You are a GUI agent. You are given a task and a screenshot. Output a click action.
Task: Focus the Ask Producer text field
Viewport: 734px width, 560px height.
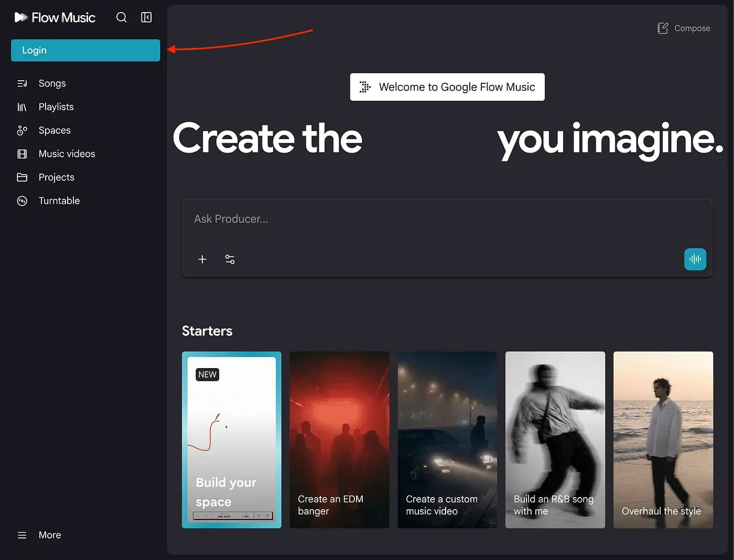(x=447, y=219)
